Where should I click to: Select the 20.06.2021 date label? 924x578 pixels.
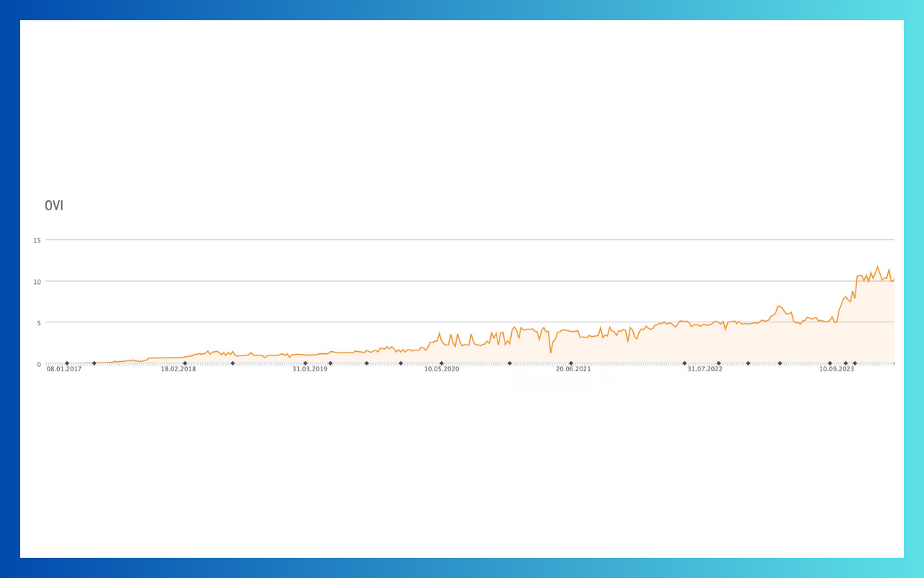(x=573, y=368)
